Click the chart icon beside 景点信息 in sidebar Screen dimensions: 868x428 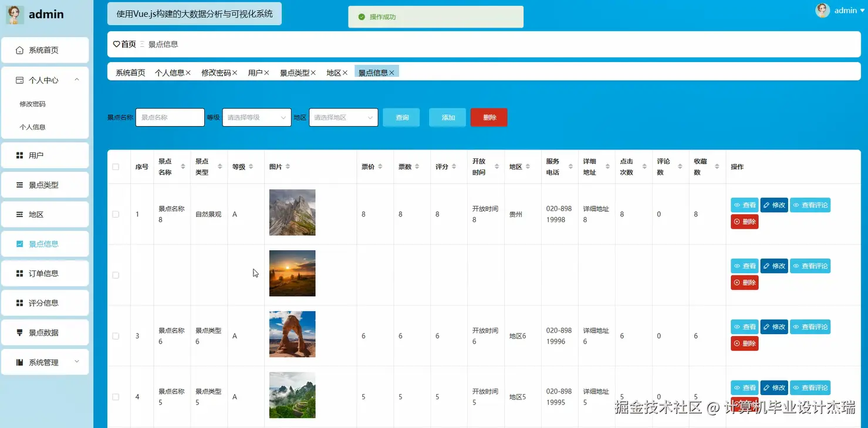19,244
